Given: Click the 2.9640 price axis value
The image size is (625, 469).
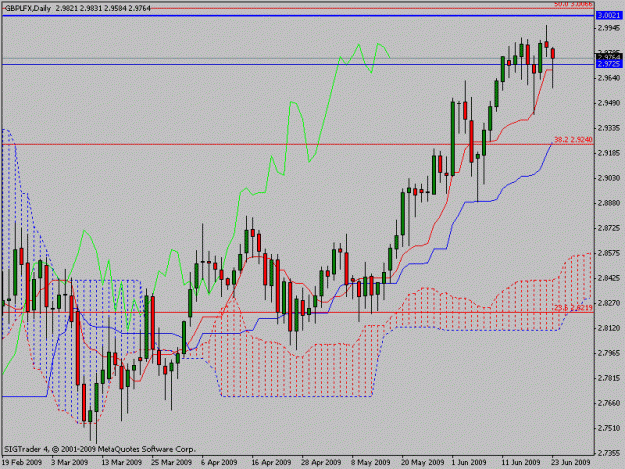Looking at the screenshot, I should tap(609, 78).
